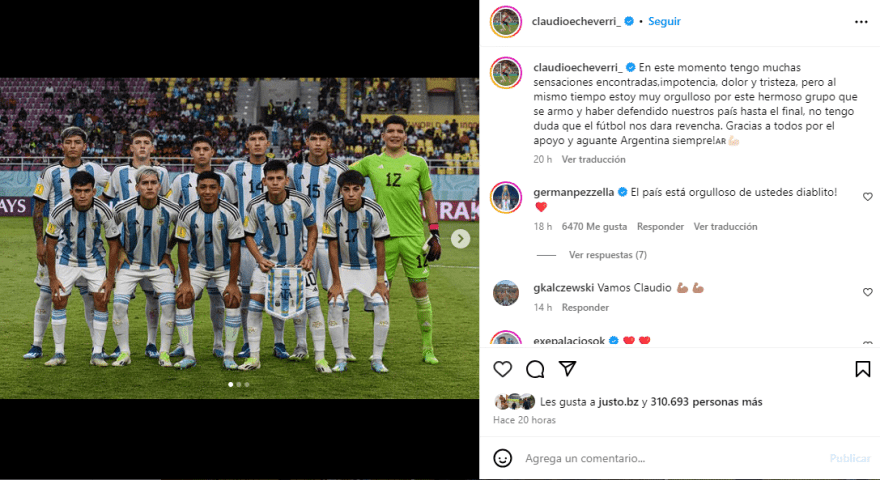Like germanpezzella's comment heart

(868, 196)
